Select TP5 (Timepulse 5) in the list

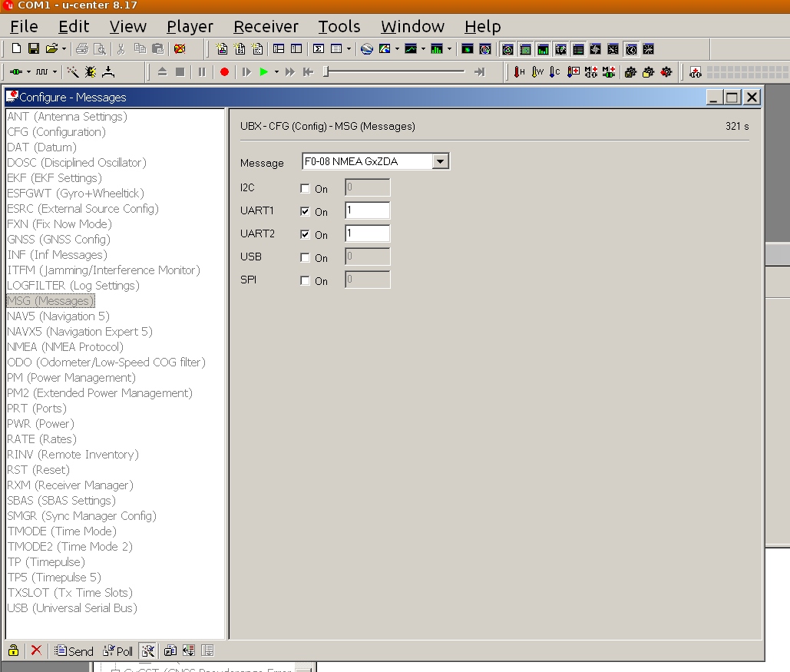click(x=54, y=578)
